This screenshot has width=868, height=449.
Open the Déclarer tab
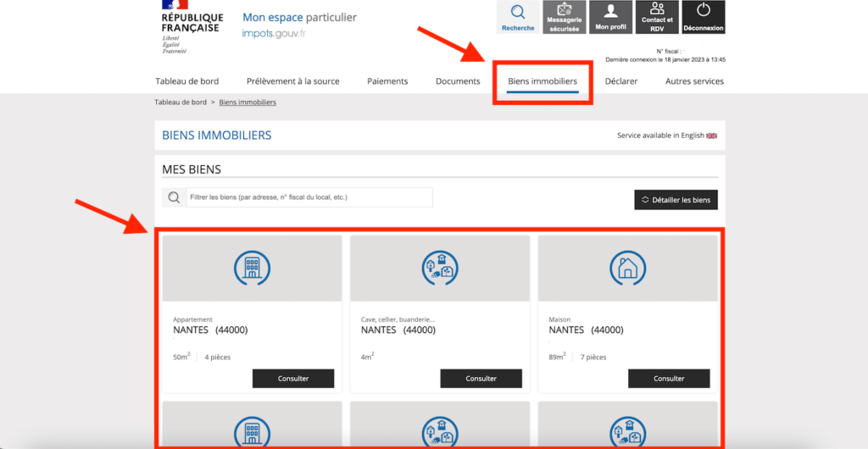(621, 81)
